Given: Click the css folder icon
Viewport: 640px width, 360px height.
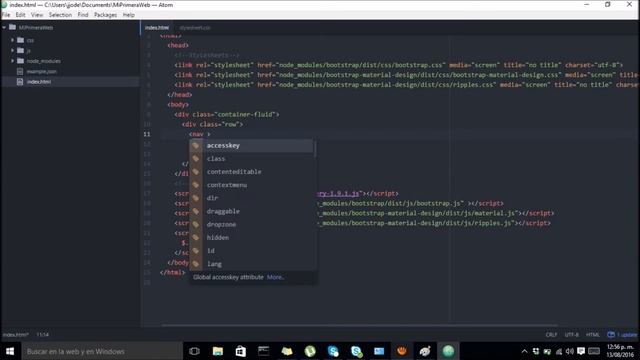Looking at the screenshot, I should (x=20, y=40).
